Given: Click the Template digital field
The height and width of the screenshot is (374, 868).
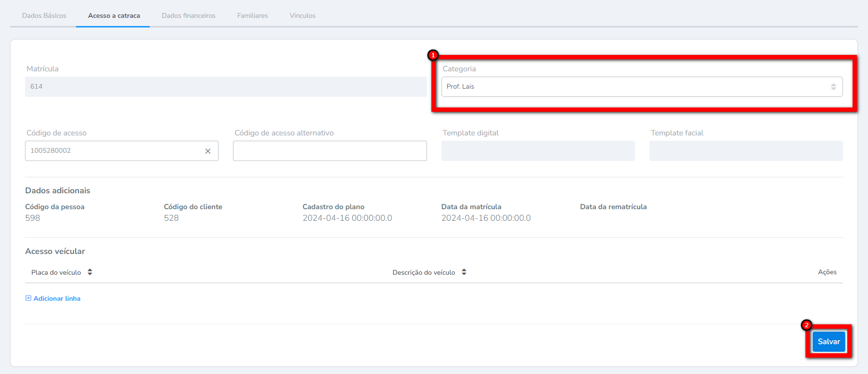Looking at the screenshot, I should [x=538, y=151].
